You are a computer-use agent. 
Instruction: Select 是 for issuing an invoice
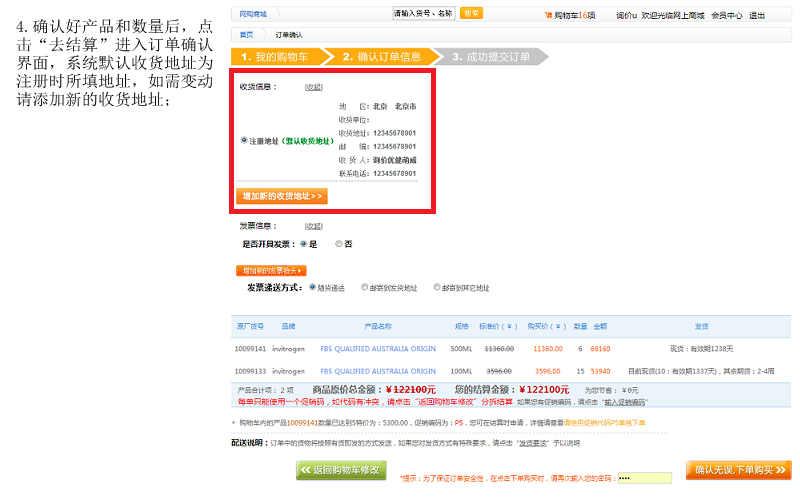(x=303, y=243)
